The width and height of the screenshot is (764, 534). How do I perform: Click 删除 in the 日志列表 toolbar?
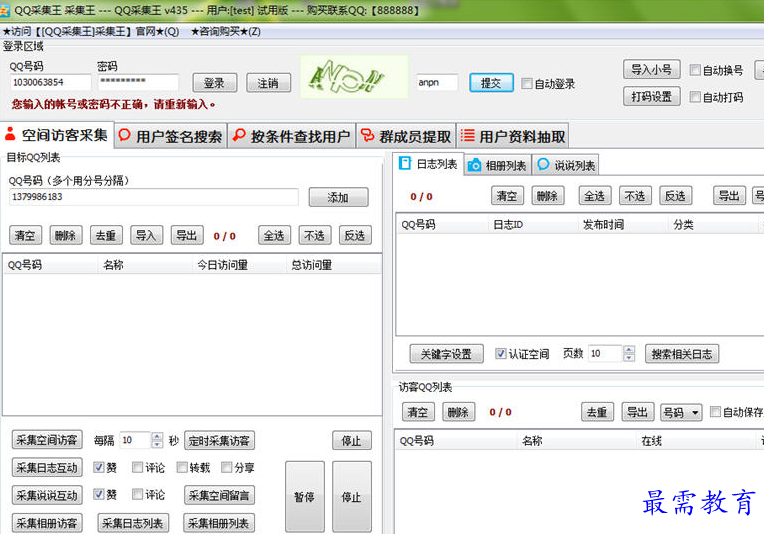(548, 196)
